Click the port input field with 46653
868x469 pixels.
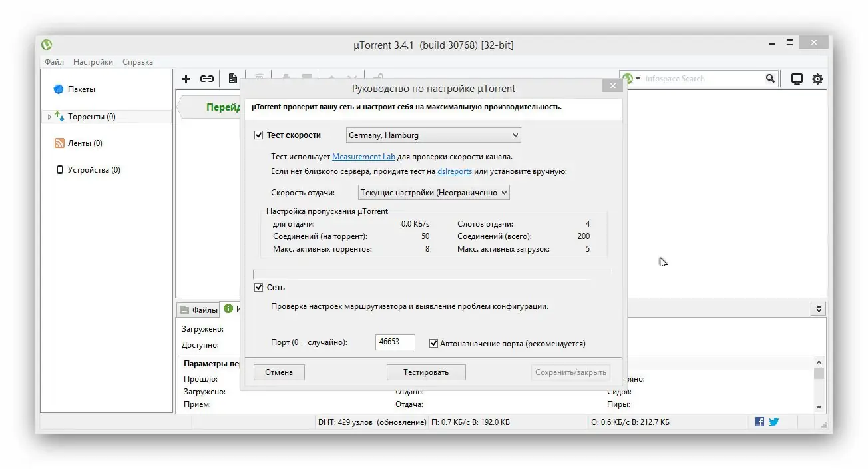[395, 342]
